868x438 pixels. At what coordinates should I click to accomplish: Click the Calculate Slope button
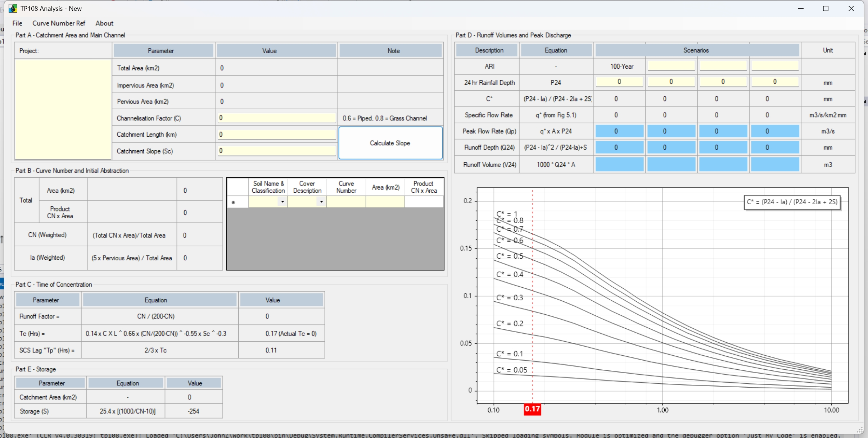390,143
